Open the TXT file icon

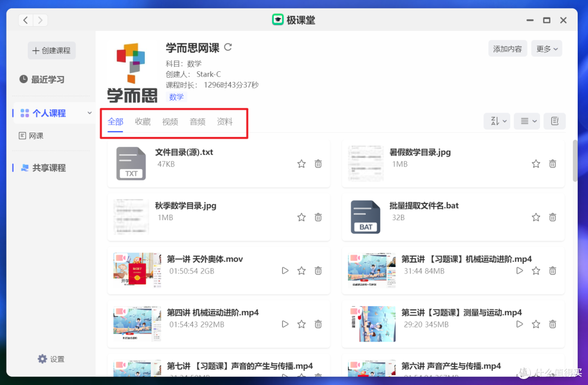coord(131,163)
